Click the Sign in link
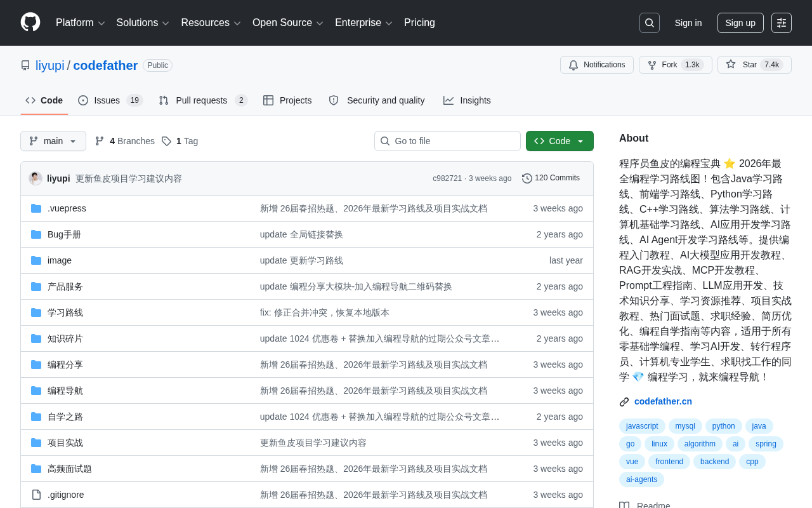 (688, 23)
